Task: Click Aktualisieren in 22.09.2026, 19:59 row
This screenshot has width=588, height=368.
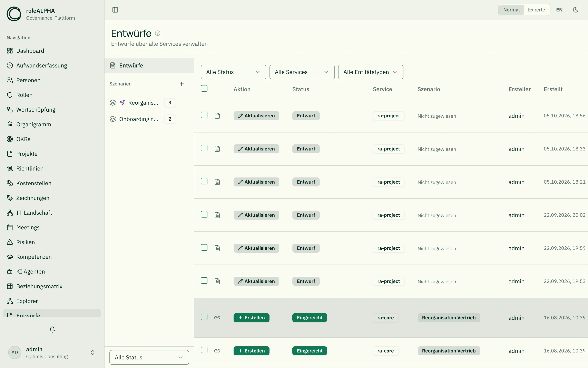Action: [256, 248]
